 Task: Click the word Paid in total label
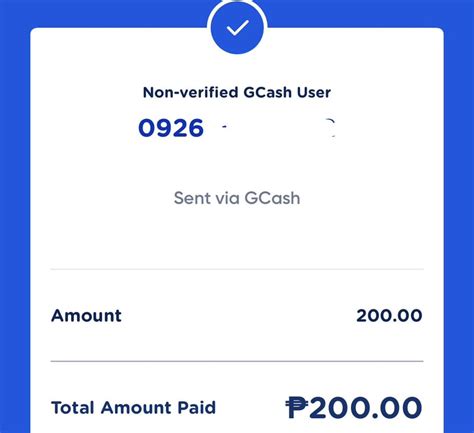pyautogui.click(x=197, y=407)
